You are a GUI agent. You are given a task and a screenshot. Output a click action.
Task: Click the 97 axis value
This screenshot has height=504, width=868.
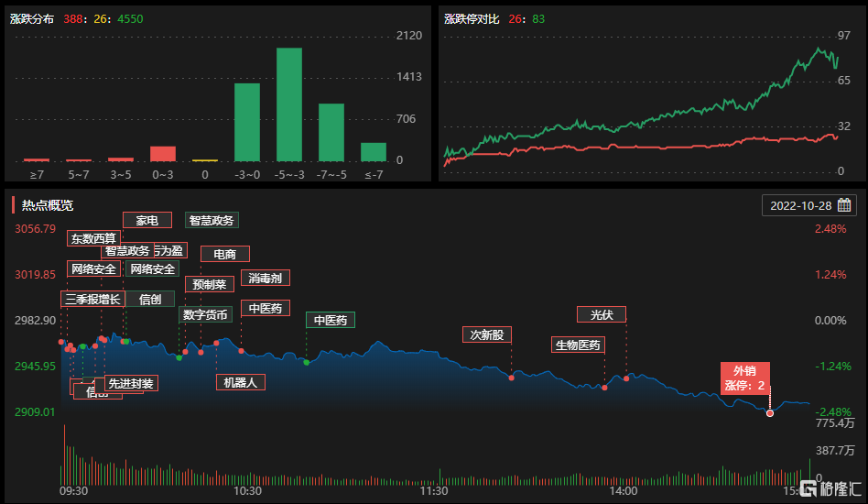click(x=843, y=36)
